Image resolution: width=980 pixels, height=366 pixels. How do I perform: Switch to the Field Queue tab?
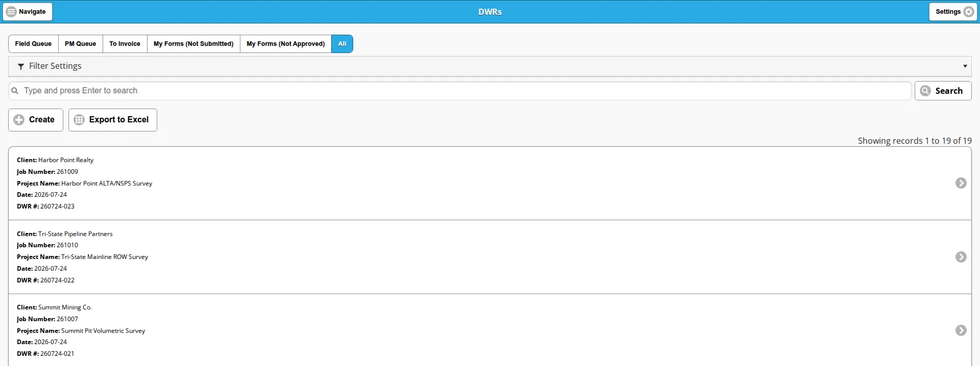coord(33,44)
